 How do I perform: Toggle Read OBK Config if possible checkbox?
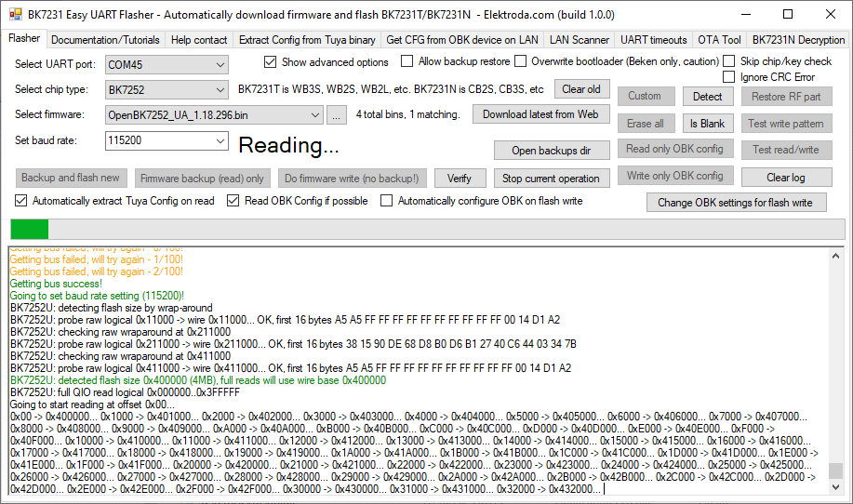233,201
